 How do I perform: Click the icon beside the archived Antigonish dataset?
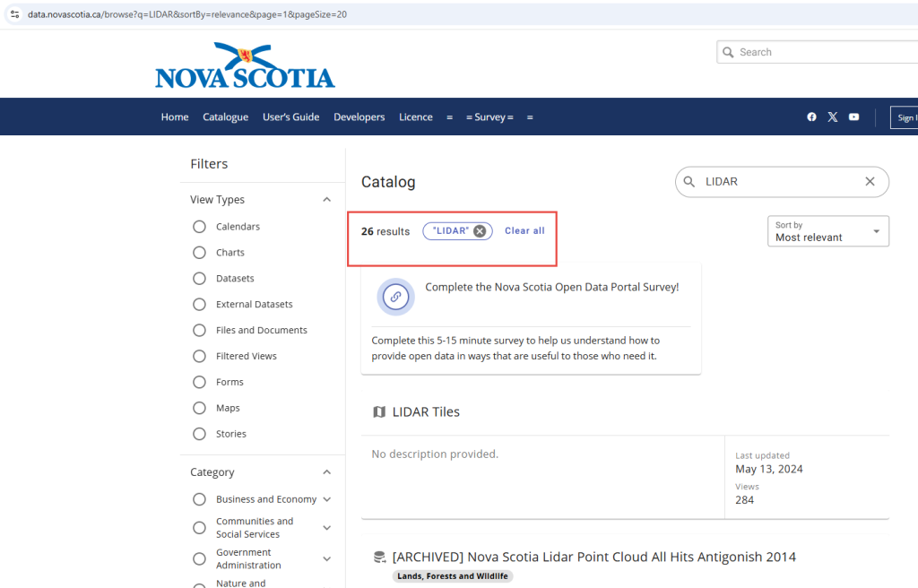point(379,556)
